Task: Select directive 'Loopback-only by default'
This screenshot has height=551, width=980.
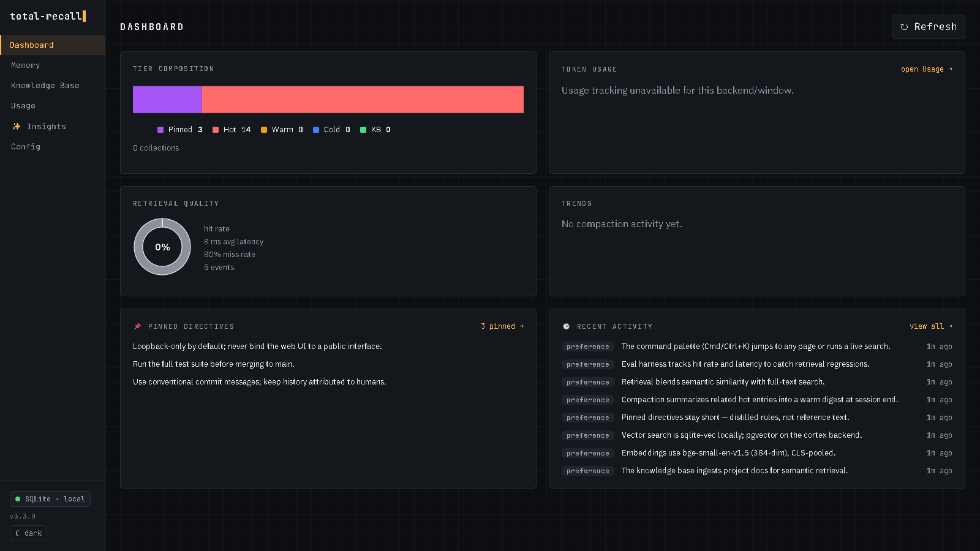Action: 257,347
